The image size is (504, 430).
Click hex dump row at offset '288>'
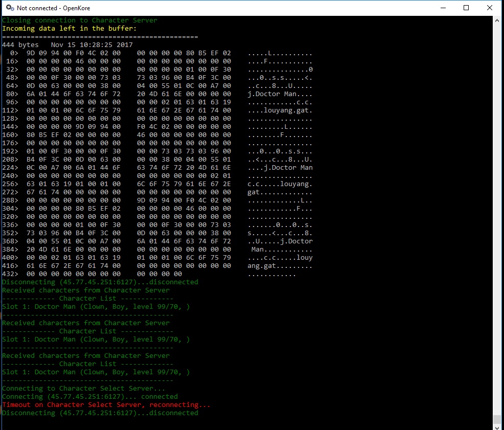pyautogui.click(x=157, y=200)
